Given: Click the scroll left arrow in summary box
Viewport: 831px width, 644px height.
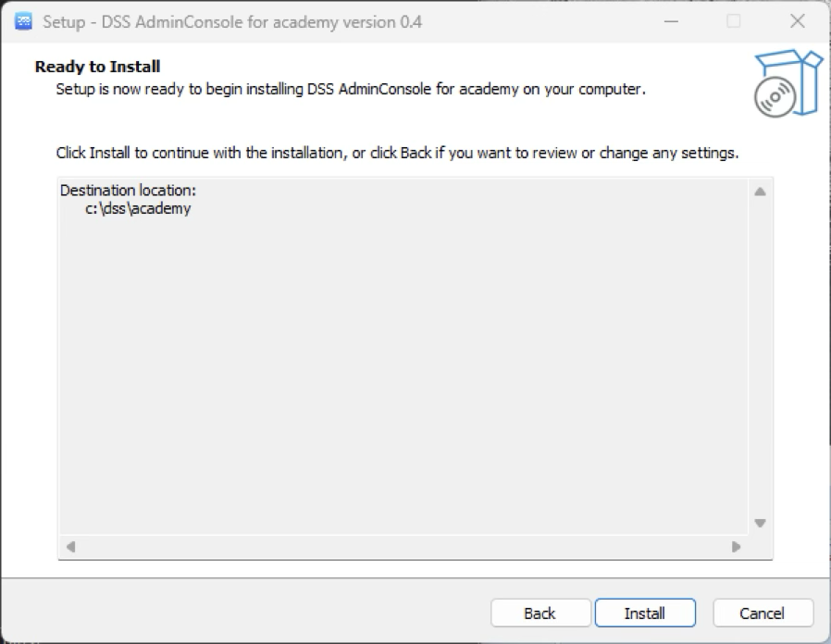Looking at the screenshot, I should 70,546.
